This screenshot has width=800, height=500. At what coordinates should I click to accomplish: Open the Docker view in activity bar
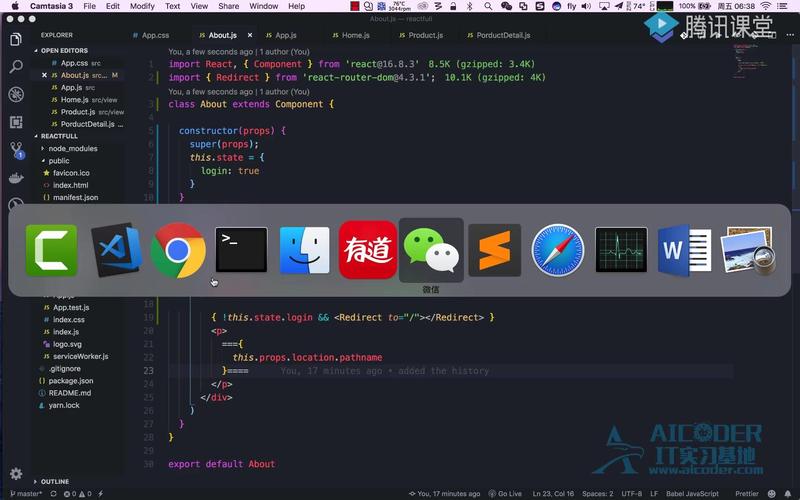(x=16, y=178)
